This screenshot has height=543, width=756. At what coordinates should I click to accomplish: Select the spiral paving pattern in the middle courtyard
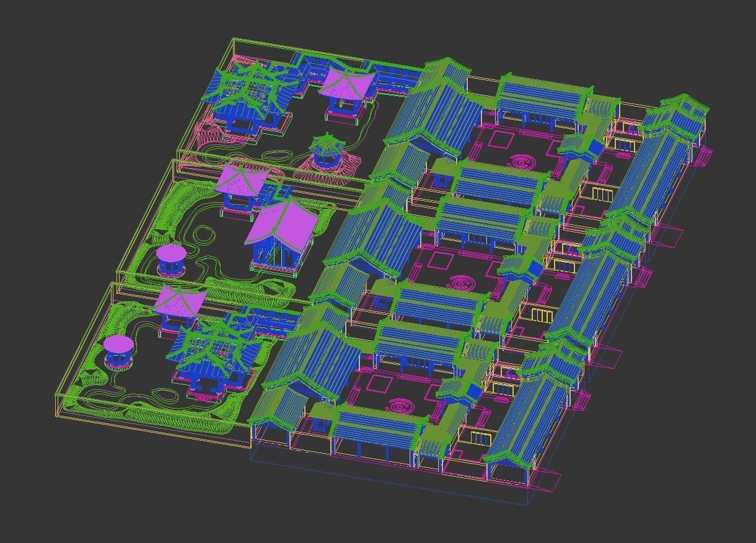click(x=462, y=284)
